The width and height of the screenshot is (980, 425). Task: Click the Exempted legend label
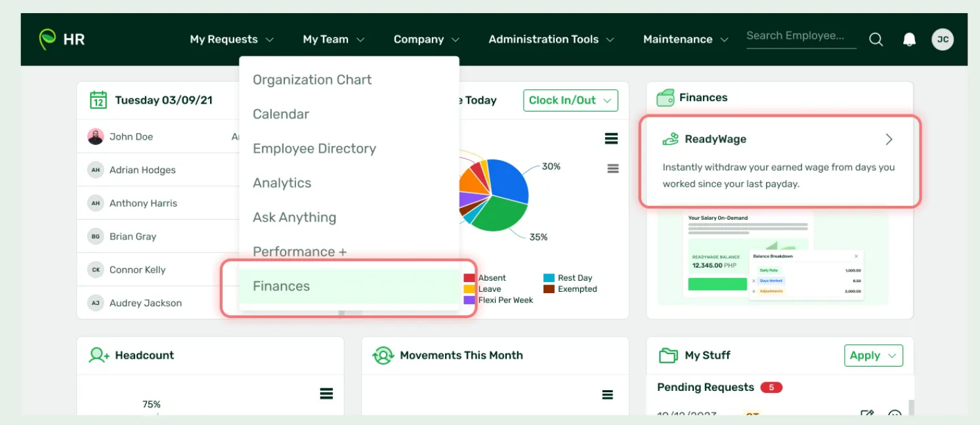tap(578, 289)
